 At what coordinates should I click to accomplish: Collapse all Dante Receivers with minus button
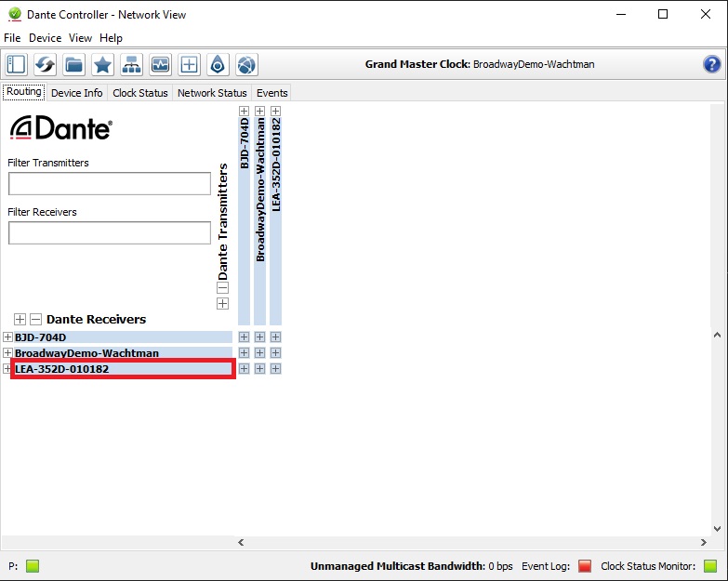(x=35, y=319)
